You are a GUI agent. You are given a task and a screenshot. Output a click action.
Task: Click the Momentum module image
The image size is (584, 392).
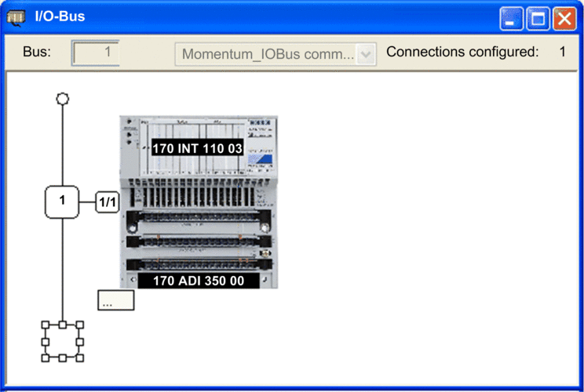click(199, 202)
